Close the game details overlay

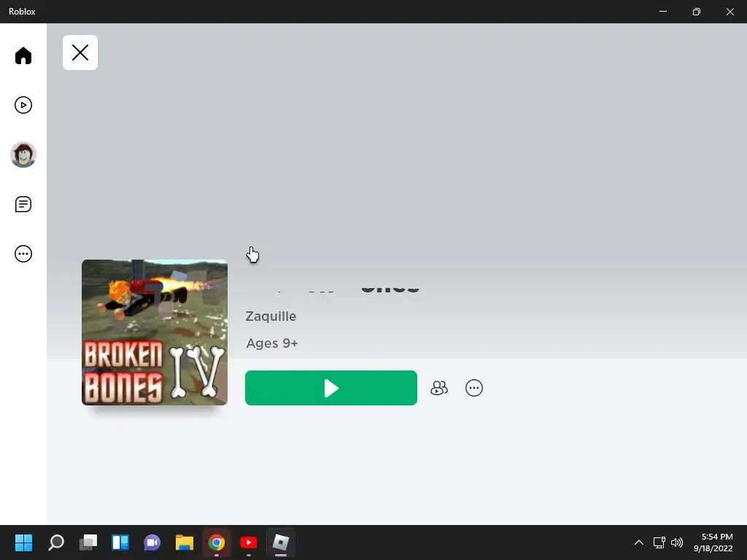click(80, 52)
